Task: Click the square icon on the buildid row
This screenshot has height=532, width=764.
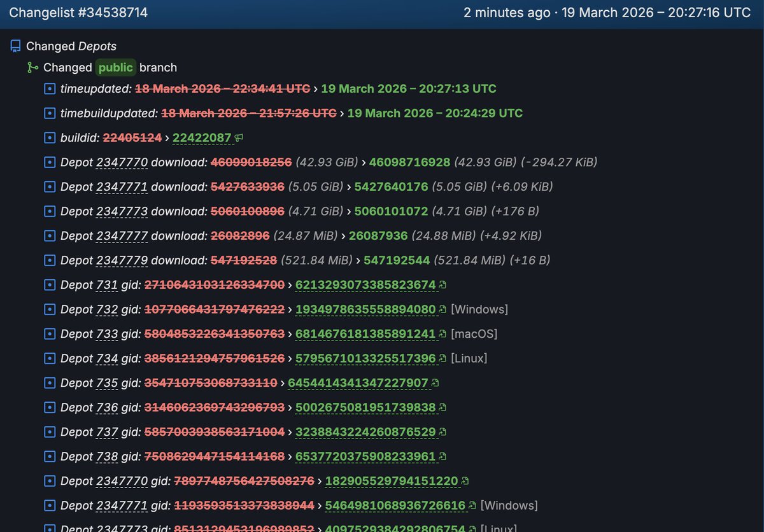Action: (x=50, y=137)
